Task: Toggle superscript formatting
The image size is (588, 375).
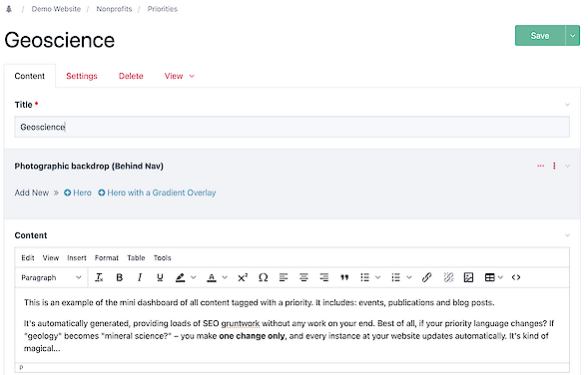Action: tap(243, 277)
